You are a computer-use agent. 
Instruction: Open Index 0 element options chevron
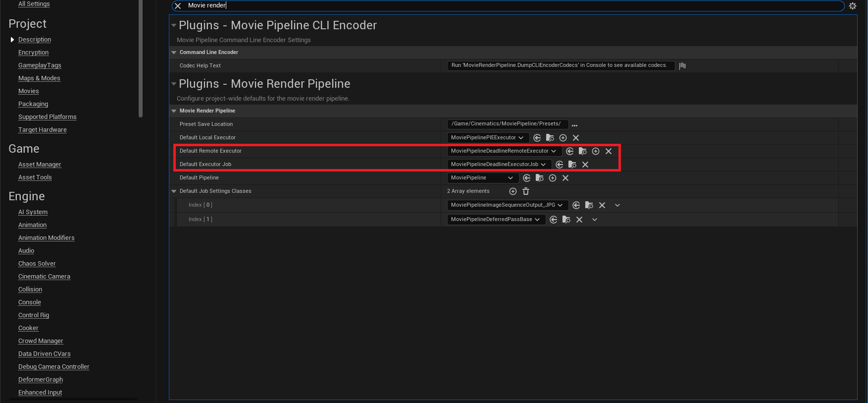(617, 205)
